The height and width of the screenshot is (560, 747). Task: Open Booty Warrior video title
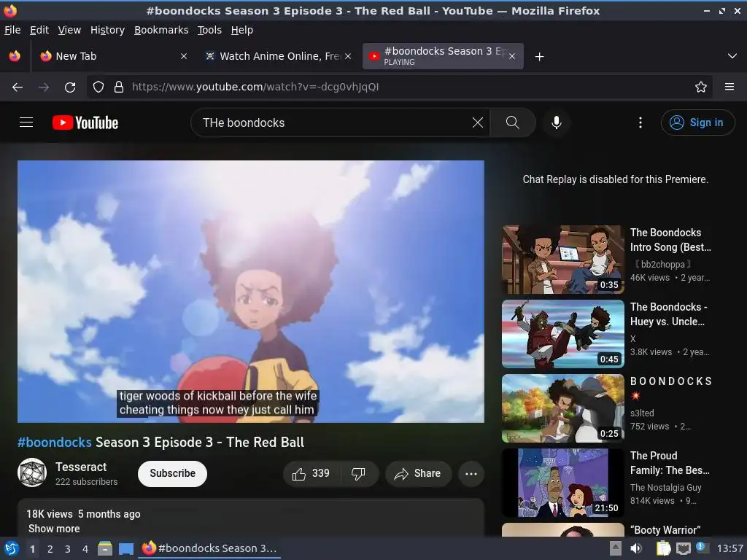(x=665, y=530)
